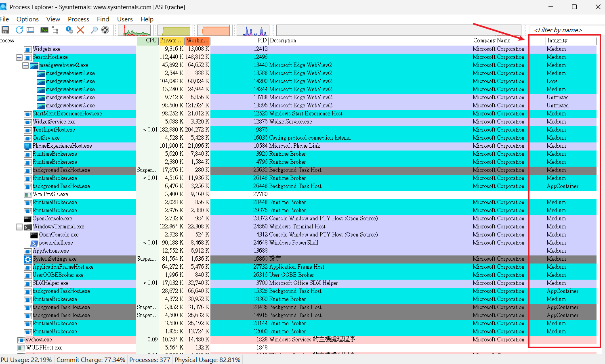This screenshot has width=605, height=364.
Task: Click 'Windows Start Experience Host' description
Action: click(x=306, y=114)
